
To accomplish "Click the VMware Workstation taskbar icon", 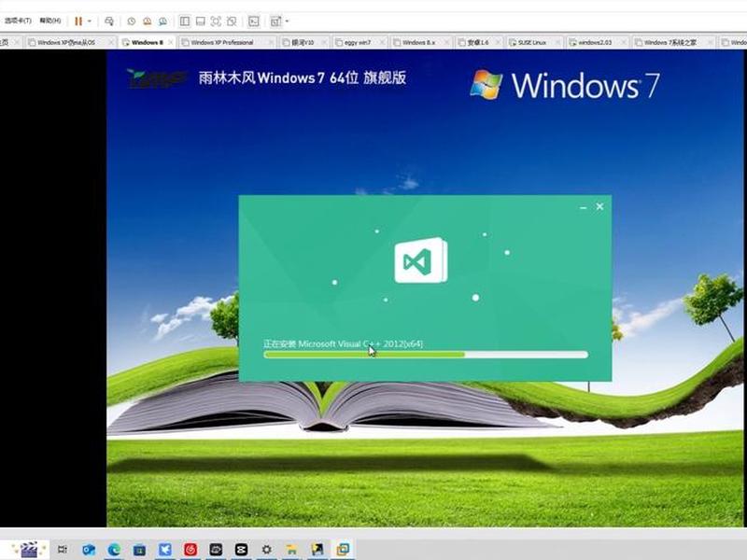I will tap(343, 550).
